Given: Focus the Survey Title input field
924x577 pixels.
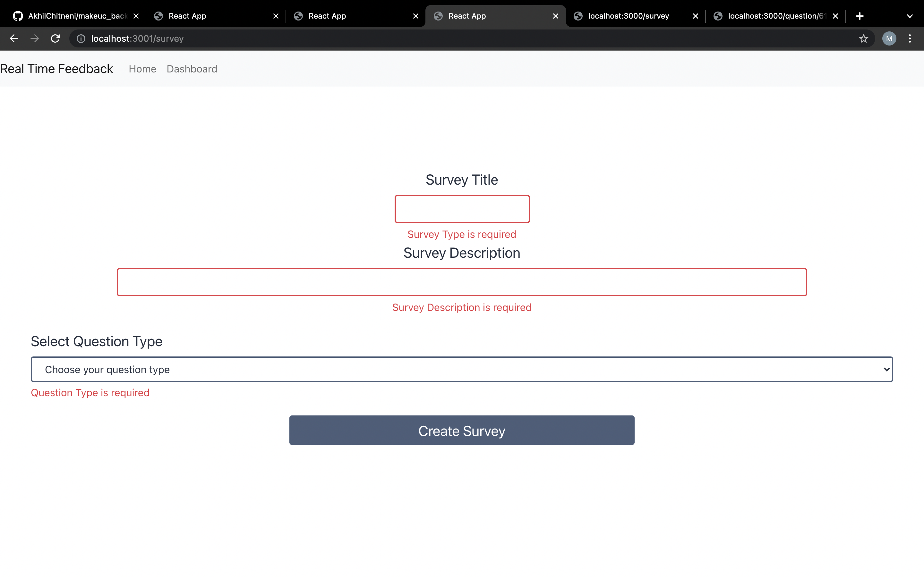Looking at the screenshot, I should [462, 209].
